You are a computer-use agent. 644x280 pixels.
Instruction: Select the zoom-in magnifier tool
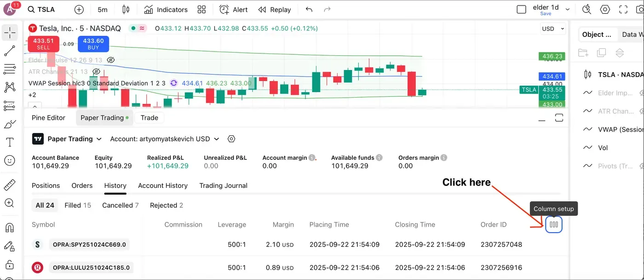coord(9,203)
